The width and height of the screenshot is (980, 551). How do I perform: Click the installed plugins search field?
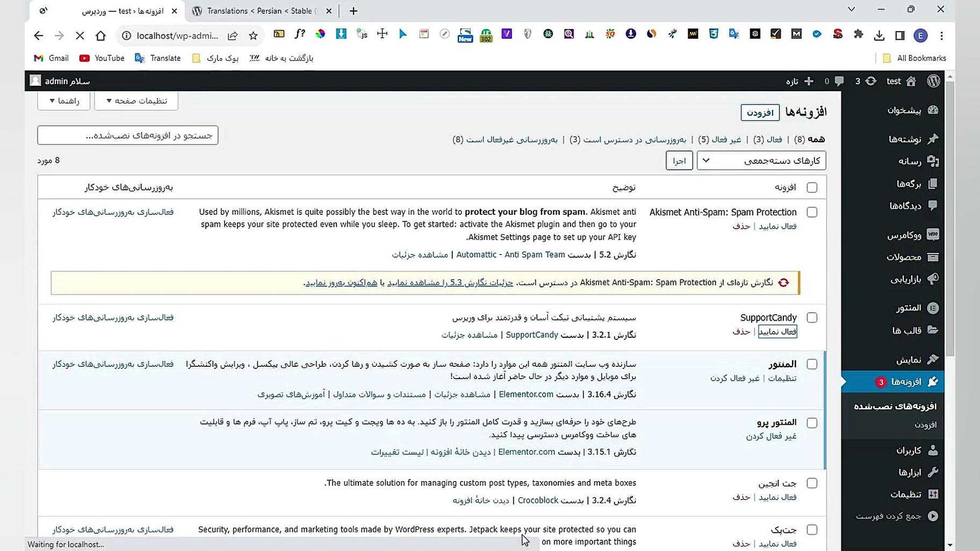(x=128, y=135)
